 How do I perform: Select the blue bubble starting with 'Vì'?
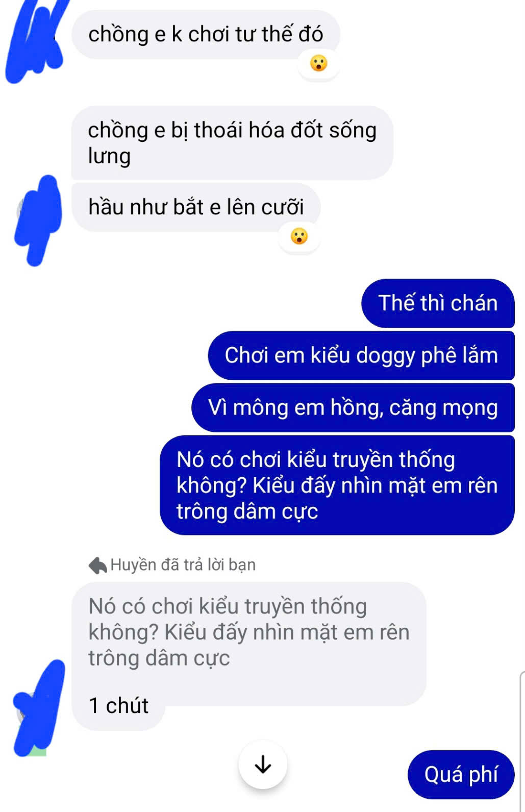click(x=353, y=408)
